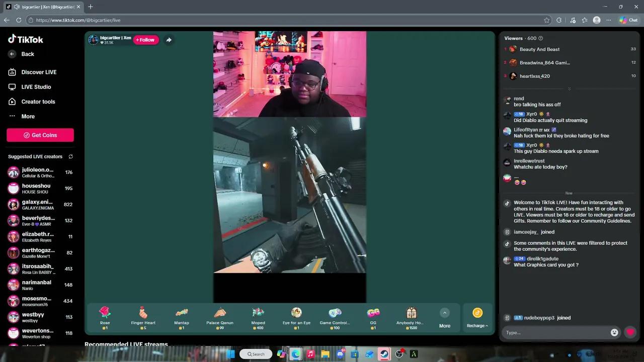
Task: Go to TikTok home via logo
Action: (x=26, y=39)
